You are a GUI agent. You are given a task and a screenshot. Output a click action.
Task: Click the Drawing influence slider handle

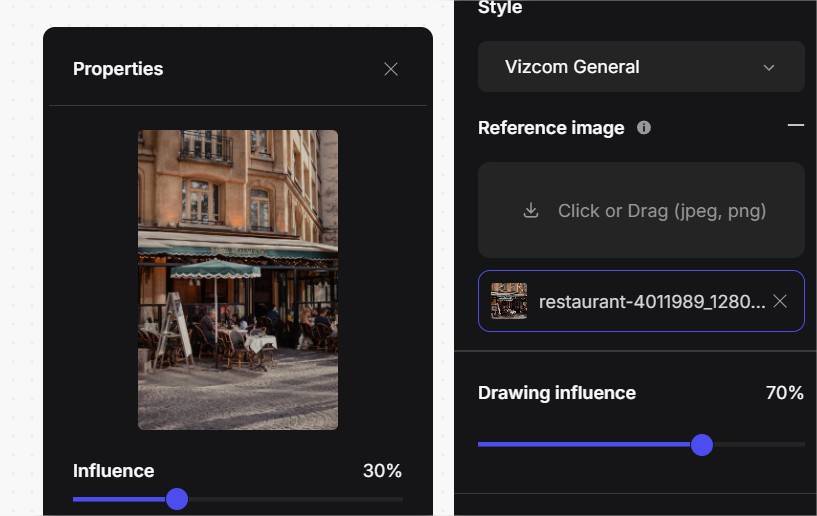tap(702, 445)
